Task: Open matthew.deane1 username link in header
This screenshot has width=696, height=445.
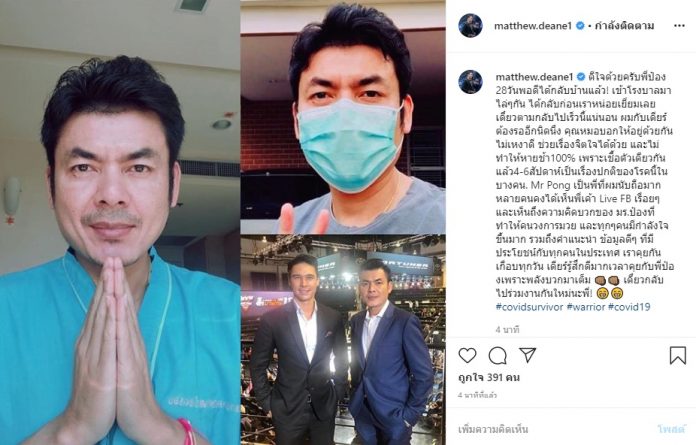Action: 533,26
